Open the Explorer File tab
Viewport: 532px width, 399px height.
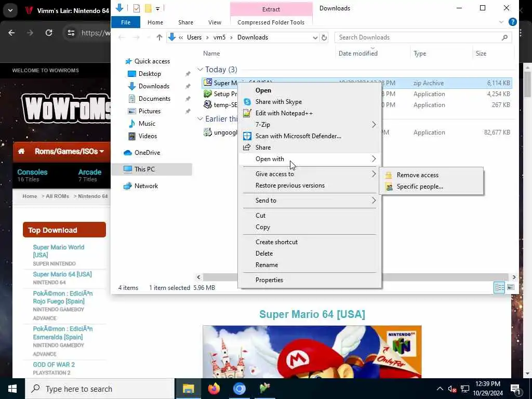(x=126, y=22)
